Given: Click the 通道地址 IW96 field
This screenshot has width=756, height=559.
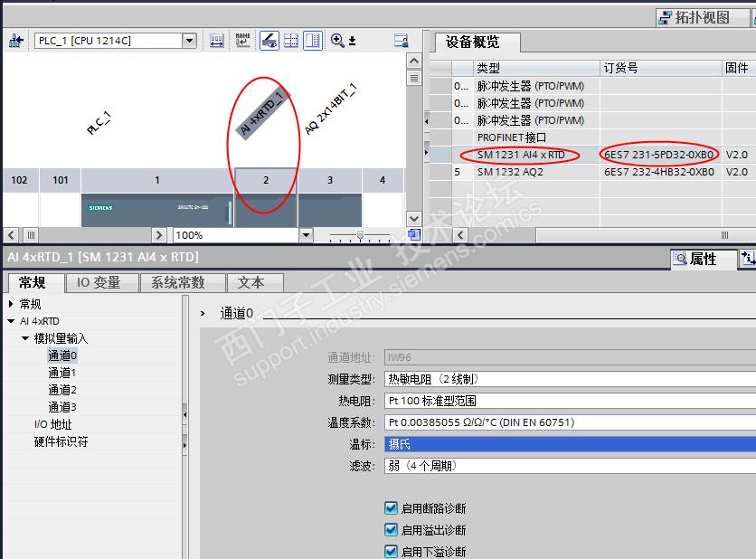Looking at the screenshot, I should pyautogui.click(x=571, y=357).
